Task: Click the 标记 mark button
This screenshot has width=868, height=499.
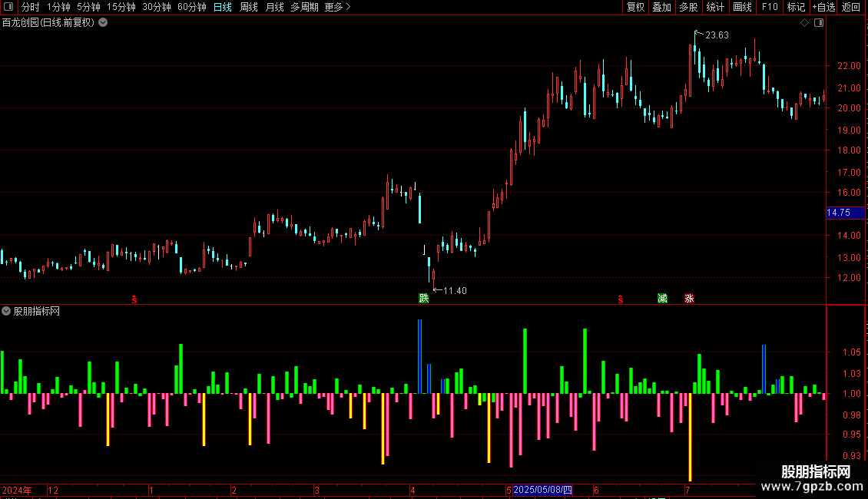Action: coord(796,7)
